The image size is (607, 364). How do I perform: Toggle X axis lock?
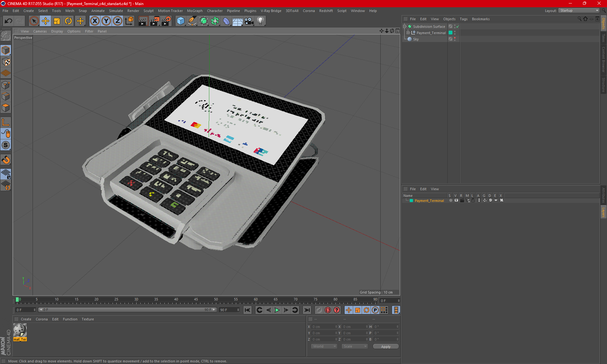95,21
